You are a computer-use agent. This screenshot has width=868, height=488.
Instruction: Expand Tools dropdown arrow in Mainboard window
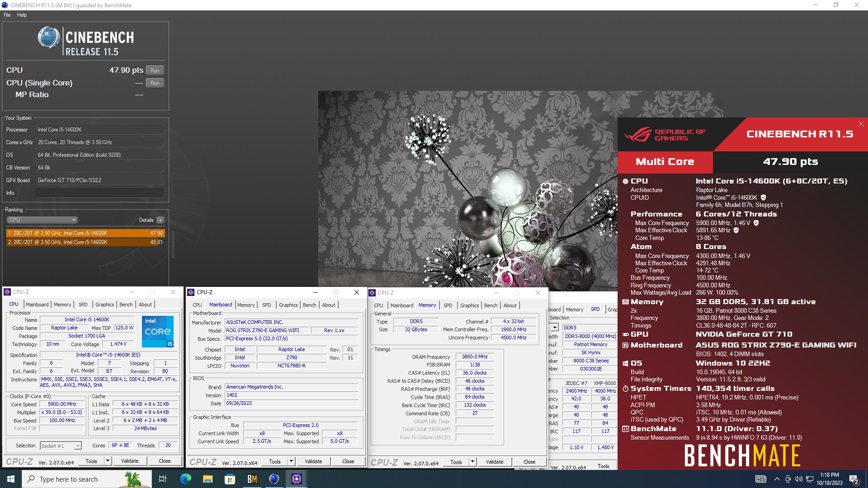click(291, 462)
